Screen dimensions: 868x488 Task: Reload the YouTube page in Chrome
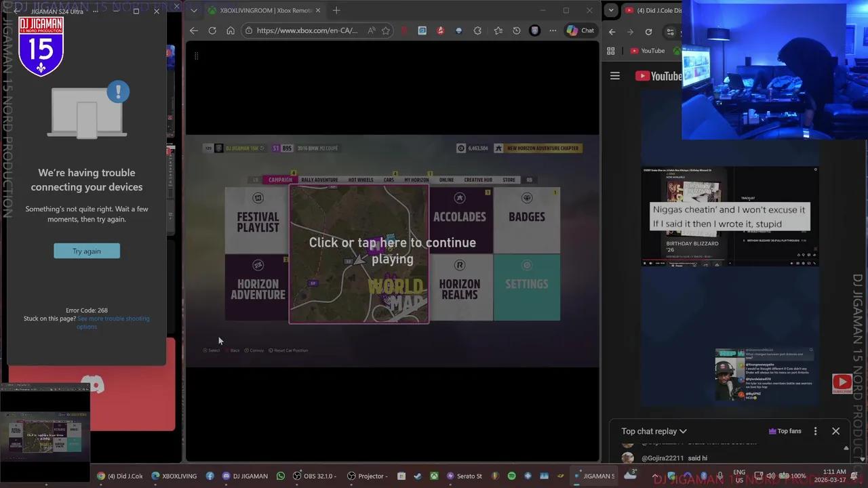point(648,32)
